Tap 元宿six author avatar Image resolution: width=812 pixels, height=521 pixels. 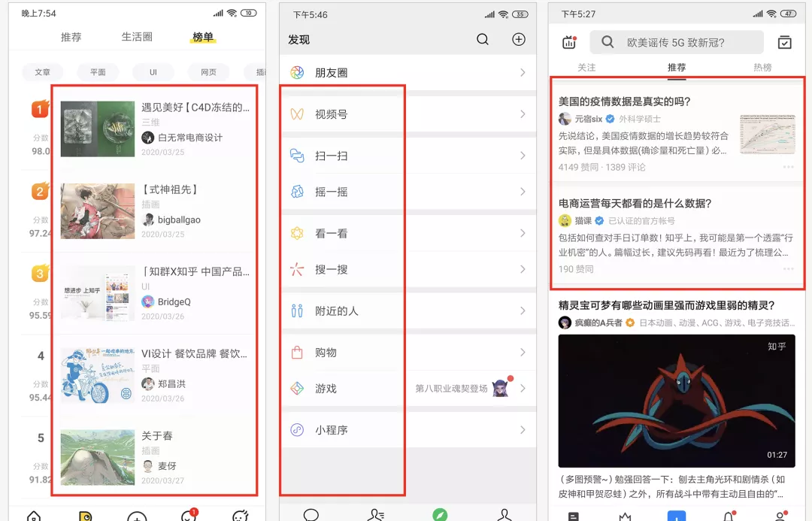[565, 119]
